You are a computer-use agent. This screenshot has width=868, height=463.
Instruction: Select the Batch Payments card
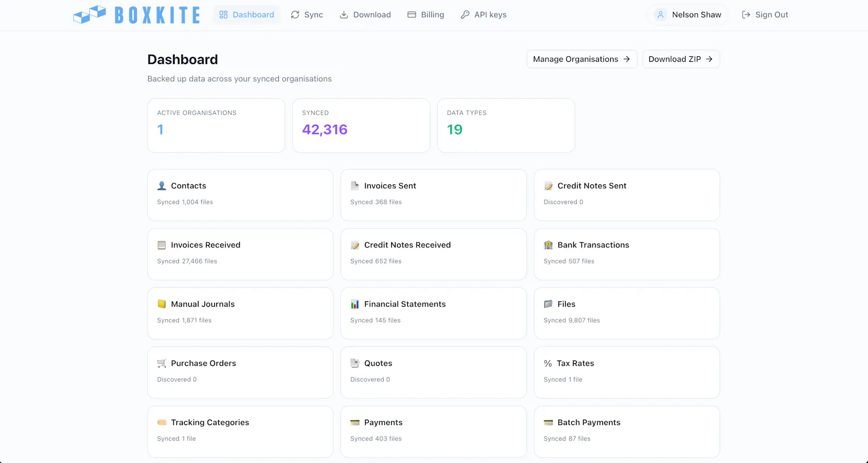coord(627,432)
